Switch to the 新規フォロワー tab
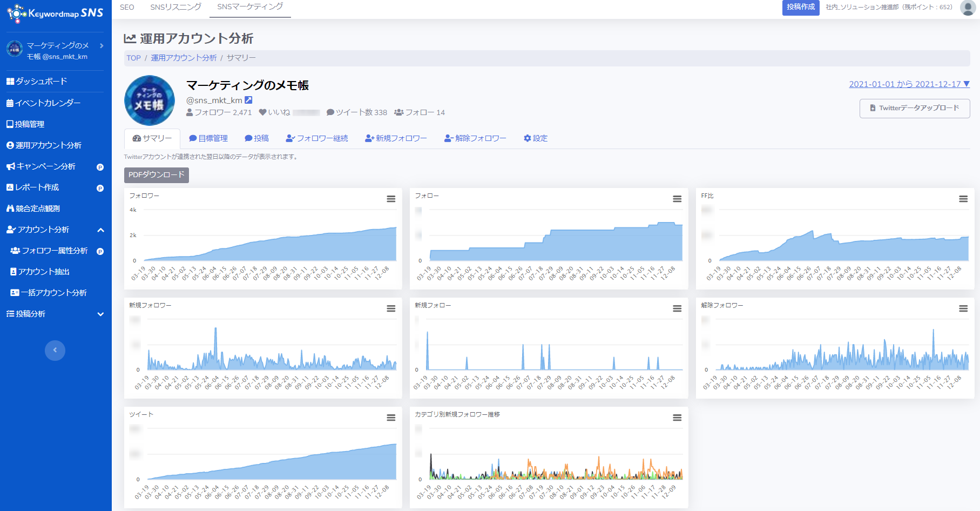Image resolution: width=980 pixels, height=511 pixels. tap(396, 138)
